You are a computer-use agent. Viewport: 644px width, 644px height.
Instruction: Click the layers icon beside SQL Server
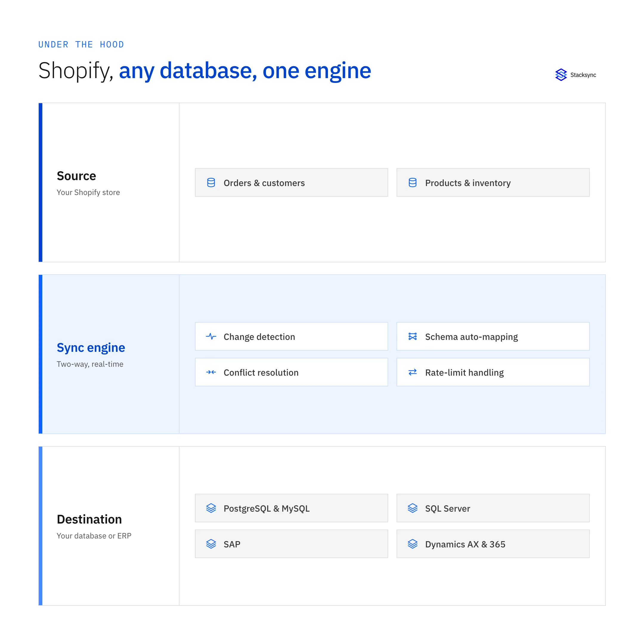coord(413,508)
